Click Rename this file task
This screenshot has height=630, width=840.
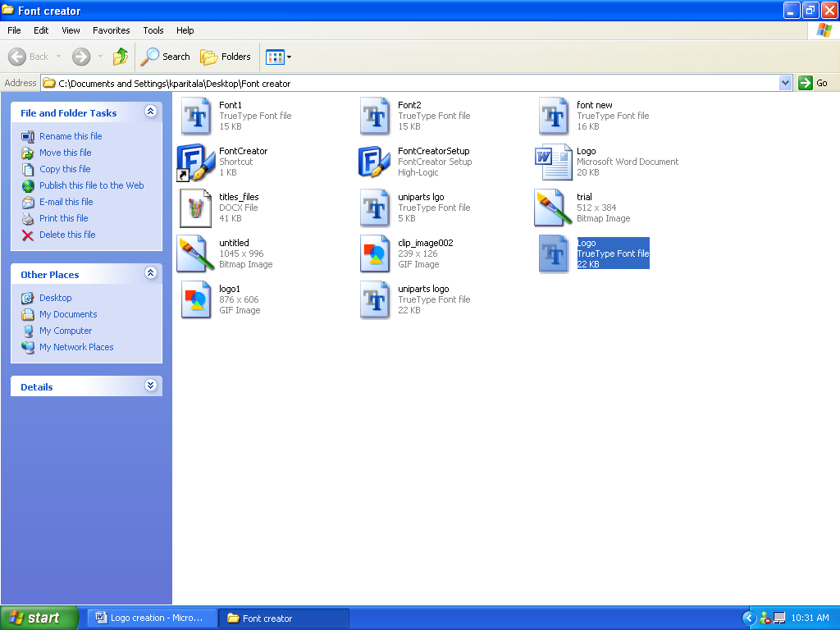click(x=71, y=136)
